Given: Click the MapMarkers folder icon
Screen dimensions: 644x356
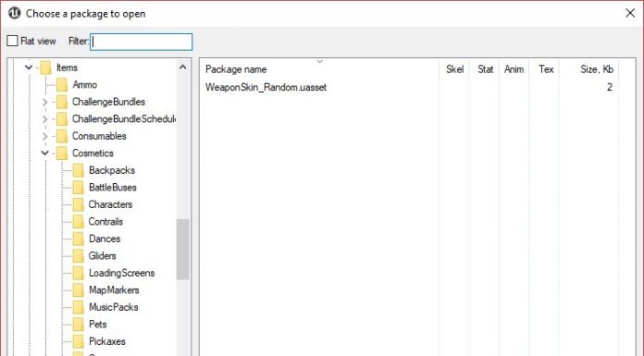Looking at the screenshot, I should coord(79,290).
